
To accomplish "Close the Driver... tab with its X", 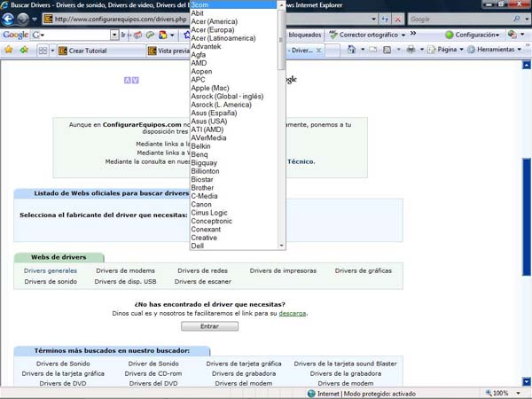I will click(x=318, y=51).
